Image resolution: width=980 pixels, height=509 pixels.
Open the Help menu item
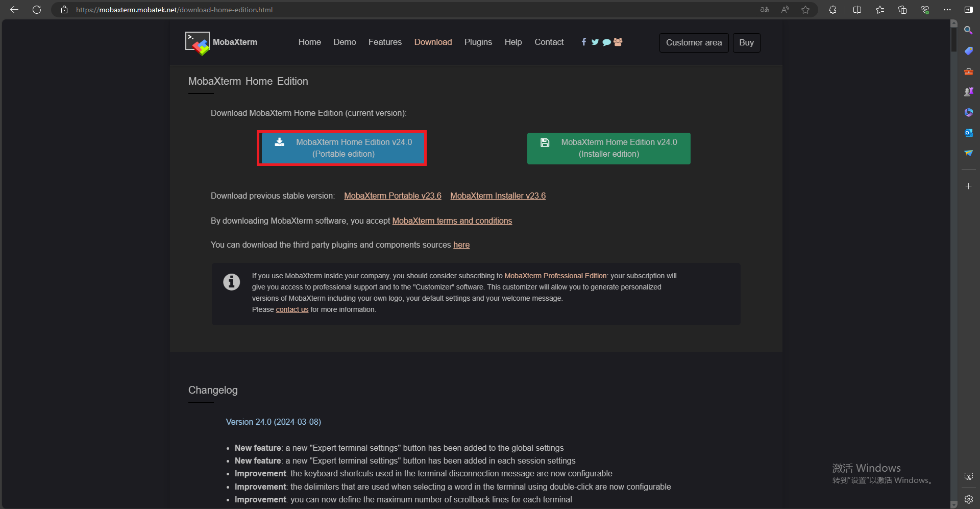[513, 42]
